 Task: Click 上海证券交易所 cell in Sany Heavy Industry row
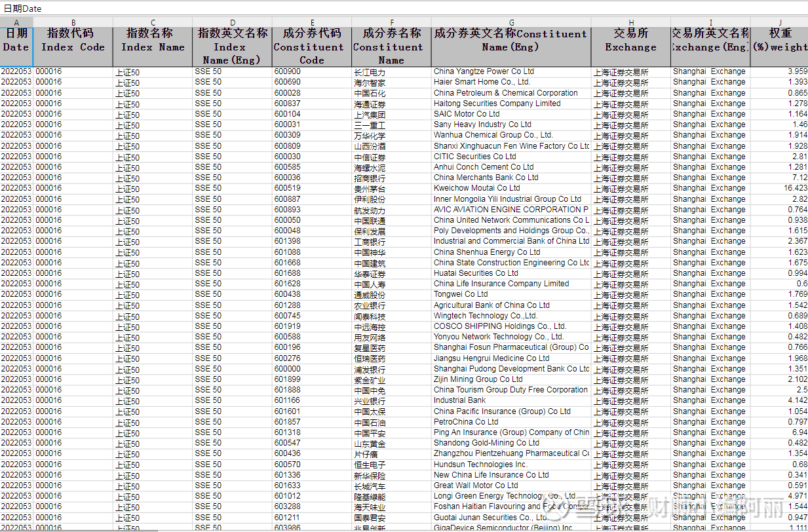point(631,124)
